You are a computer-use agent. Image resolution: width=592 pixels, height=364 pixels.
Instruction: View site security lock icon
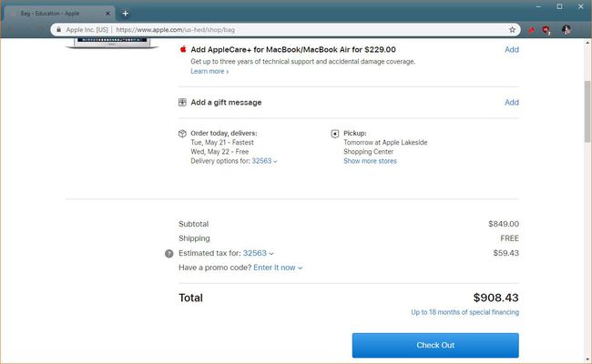58,29
